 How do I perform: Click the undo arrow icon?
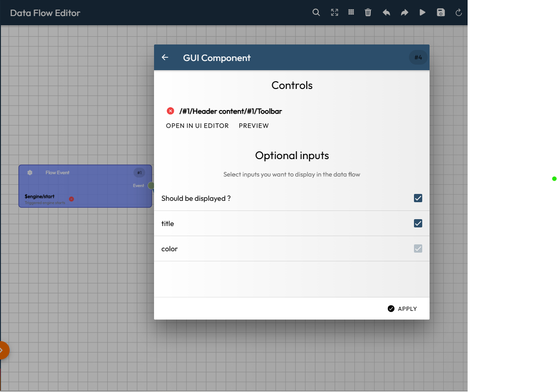click(386, 12)
